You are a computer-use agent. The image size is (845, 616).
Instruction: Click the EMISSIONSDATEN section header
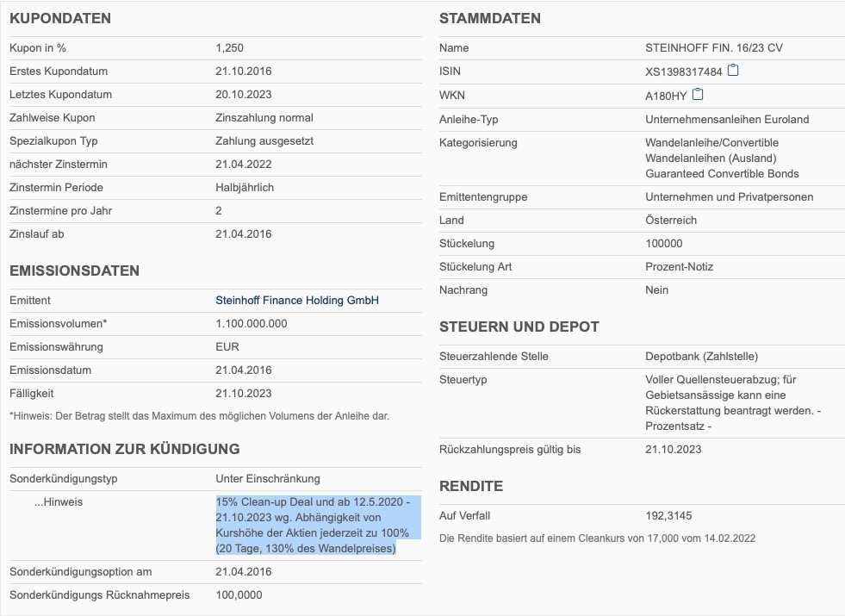tap(73, 269)
